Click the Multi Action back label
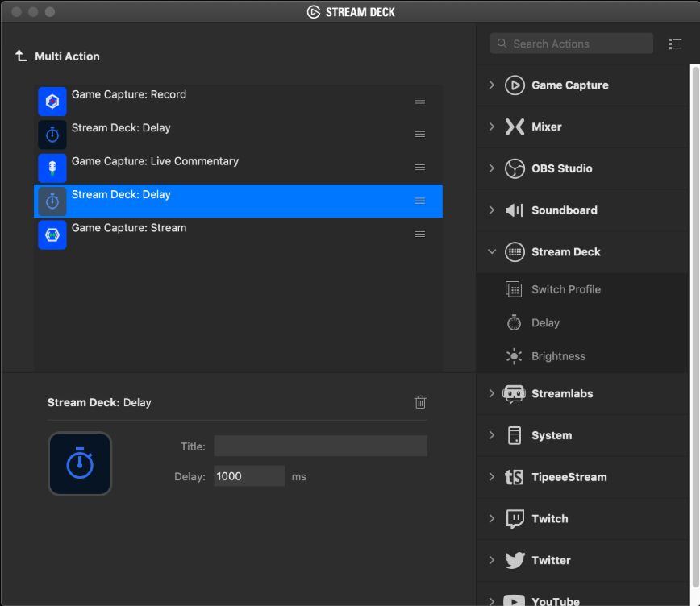The height and width of the screenshot is (606, 700). tap(67, 56)
